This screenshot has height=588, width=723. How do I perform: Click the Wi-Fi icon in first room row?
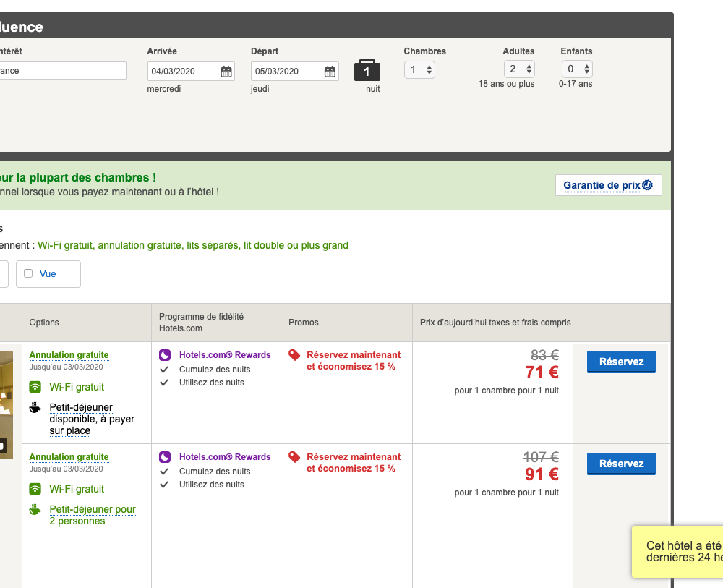click(35, 387)
